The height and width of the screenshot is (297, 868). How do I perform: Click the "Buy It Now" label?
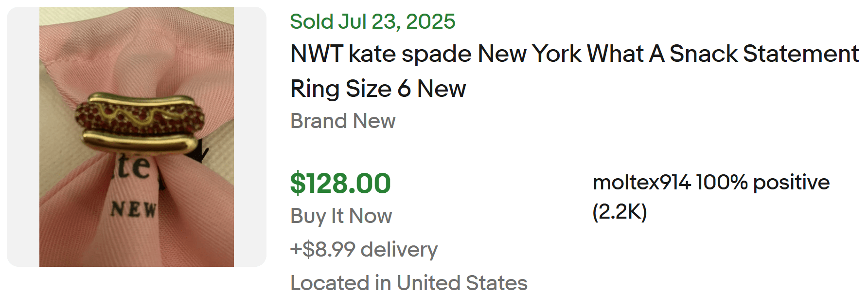pyautogui.click(x=341, y=216)
